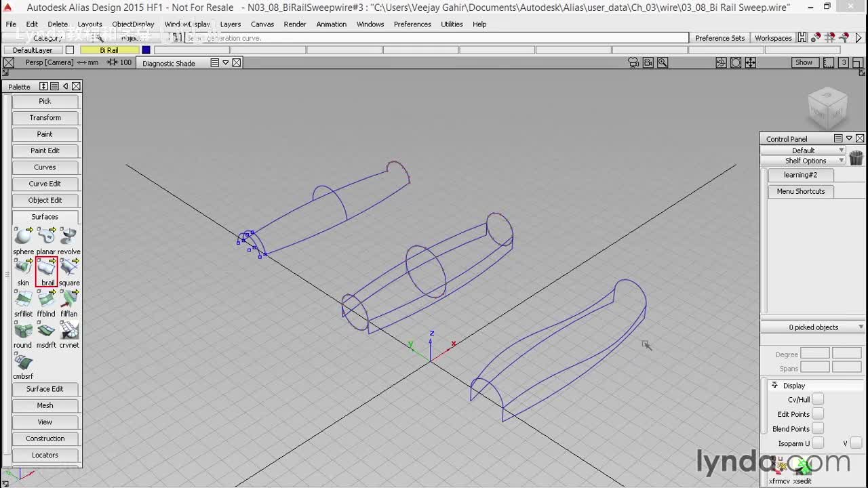The width and height of the screenshot is (868, 488).
Task: Click the magnifier zoom icon in view bar
Action: 663,62
